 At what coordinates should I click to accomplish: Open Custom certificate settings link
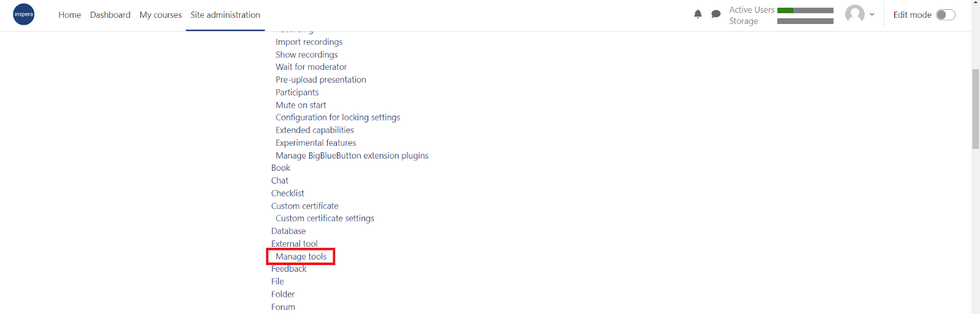(x=325, y=218)
